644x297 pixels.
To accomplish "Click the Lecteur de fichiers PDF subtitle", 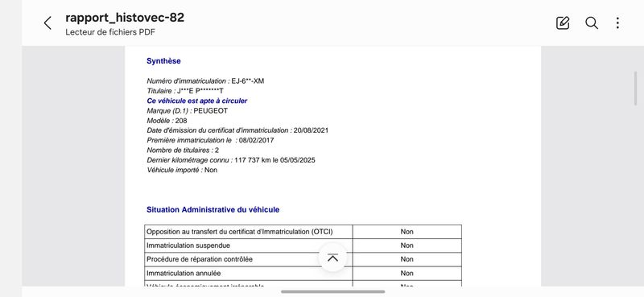I will coord(110,32).
